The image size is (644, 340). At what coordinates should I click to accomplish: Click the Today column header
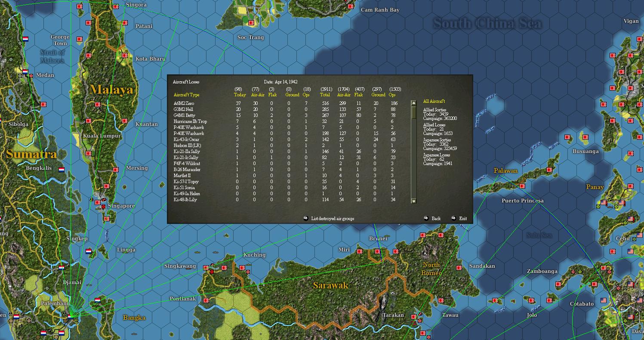pos(240,95)
